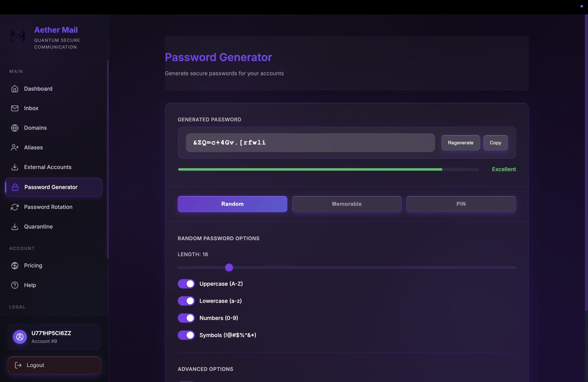Click the Domains globe icon

pos(15,128)
